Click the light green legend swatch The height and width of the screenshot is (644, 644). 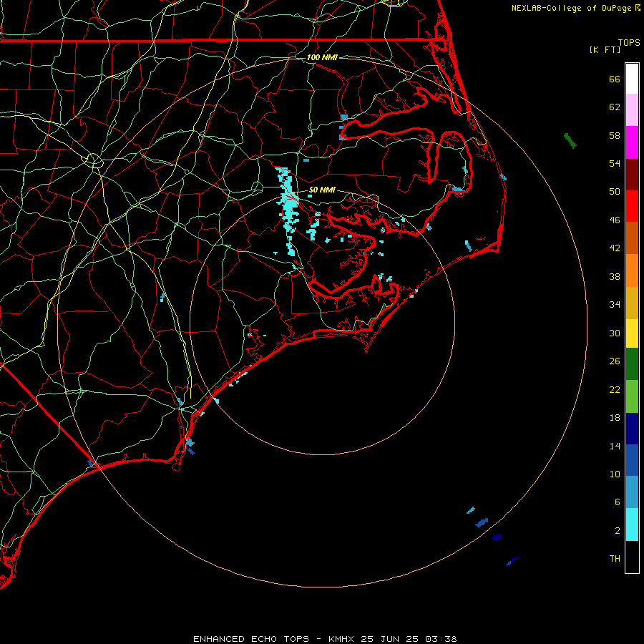[632, 396]
